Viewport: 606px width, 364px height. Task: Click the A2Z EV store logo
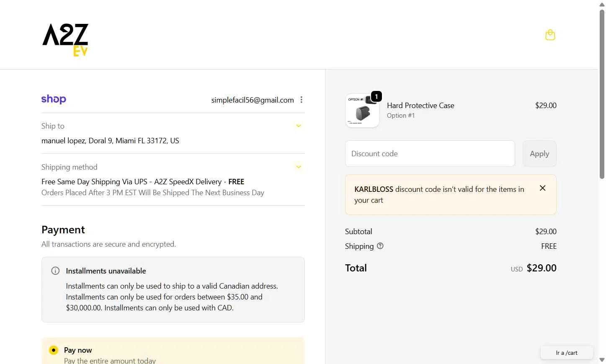pyautogui.click(x=65, y=40)
